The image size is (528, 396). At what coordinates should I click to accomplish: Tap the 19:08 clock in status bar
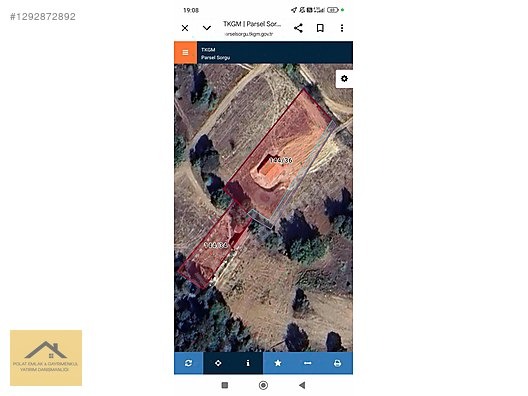coord(191,10)
